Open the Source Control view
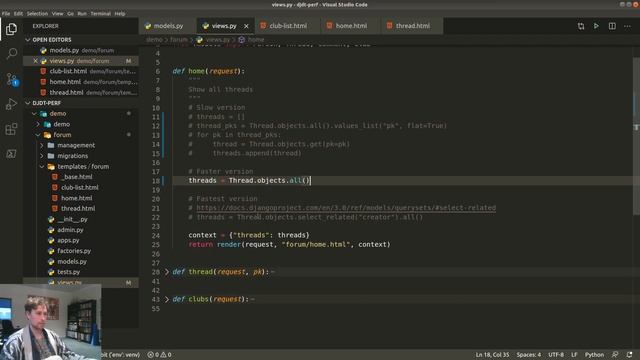This screenshot has height=360, width=640. (x=11, y=79)
